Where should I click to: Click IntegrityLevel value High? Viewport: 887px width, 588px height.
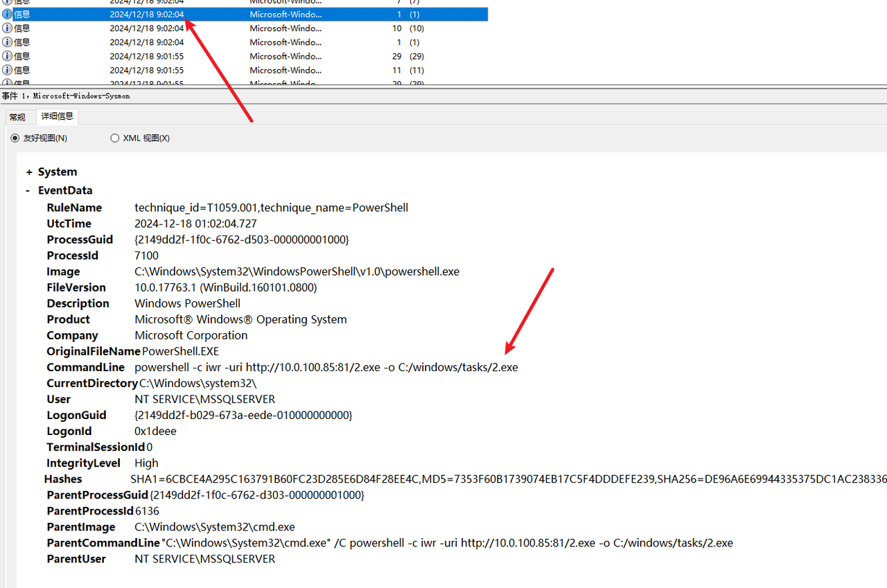tap(146, 463)
